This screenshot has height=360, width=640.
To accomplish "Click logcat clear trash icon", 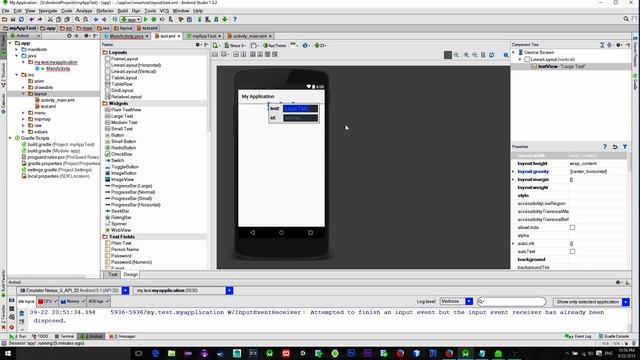I will [22, 313].
